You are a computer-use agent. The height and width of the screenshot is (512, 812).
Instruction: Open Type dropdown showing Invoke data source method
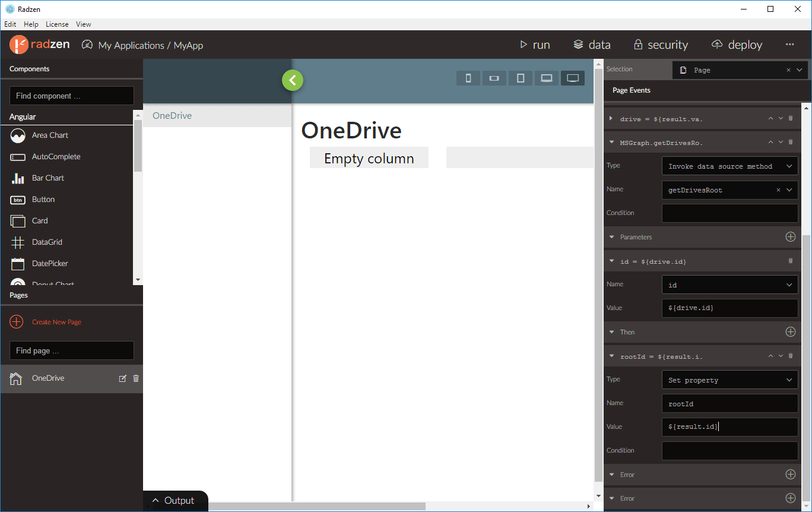[730, 166]
